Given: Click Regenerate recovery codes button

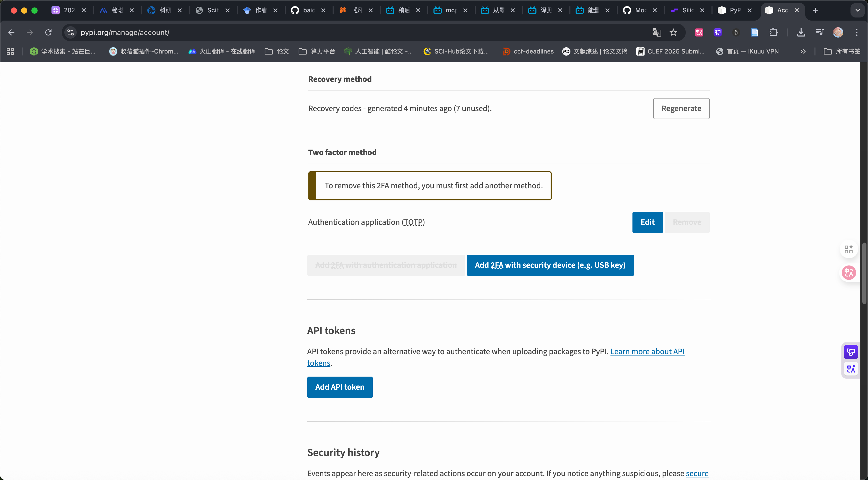Looking at the screenshot, I should (681, 108).
